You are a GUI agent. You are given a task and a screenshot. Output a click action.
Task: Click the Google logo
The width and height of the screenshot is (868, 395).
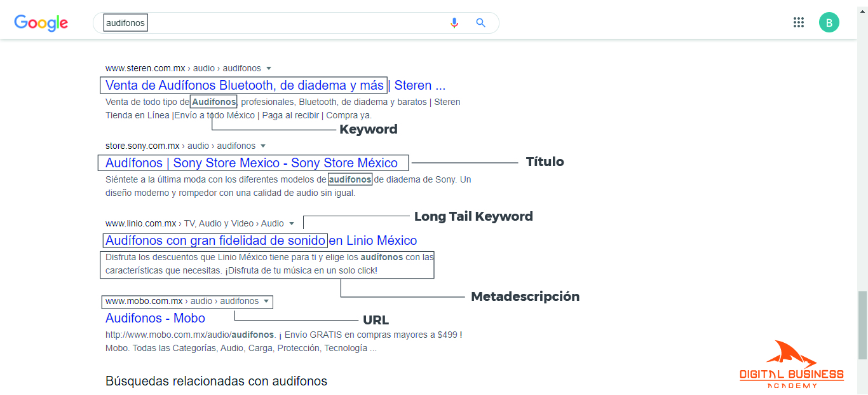pos(41,23)
